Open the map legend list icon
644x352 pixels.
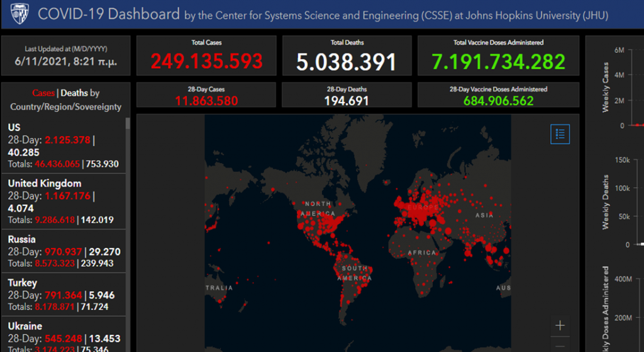pos(560,133)
